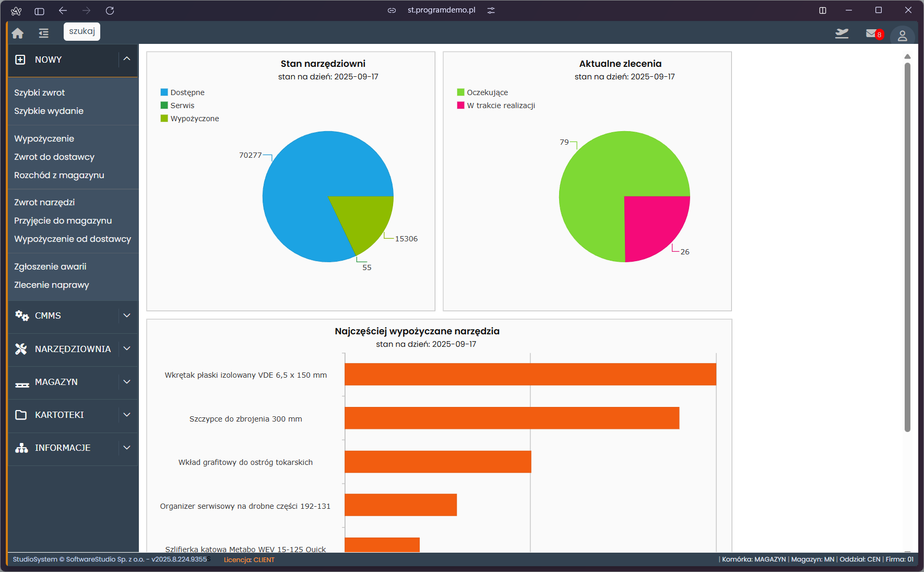Open the user profile icon

click(x=903, y=35)
